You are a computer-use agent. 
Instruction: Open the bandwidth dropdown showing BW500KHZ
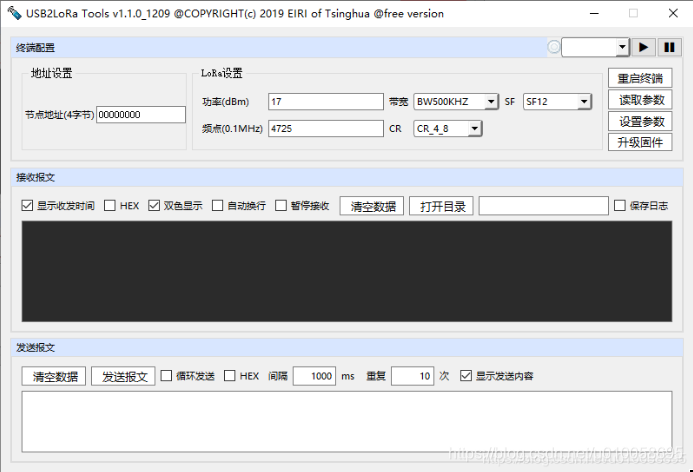tap(456, 102)
